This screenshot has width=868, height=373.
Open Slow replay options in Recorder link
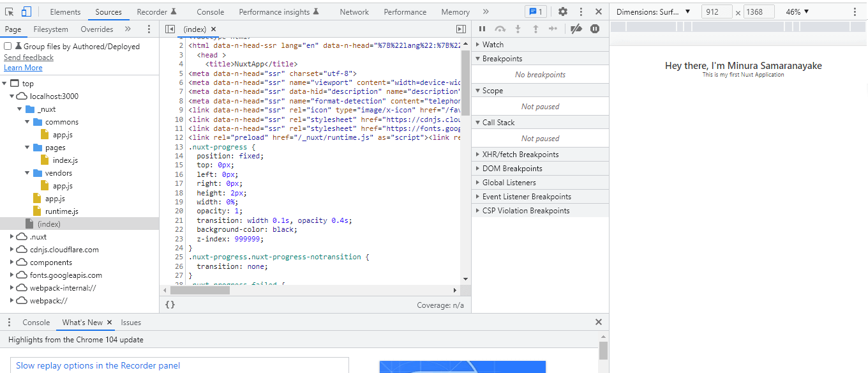pyautogui.click(x=98, y=365)
